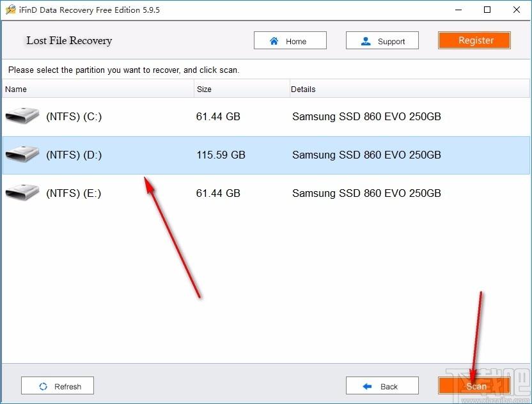Open the Home page
This screenshot has height=404, width=532.
(290, 41)
